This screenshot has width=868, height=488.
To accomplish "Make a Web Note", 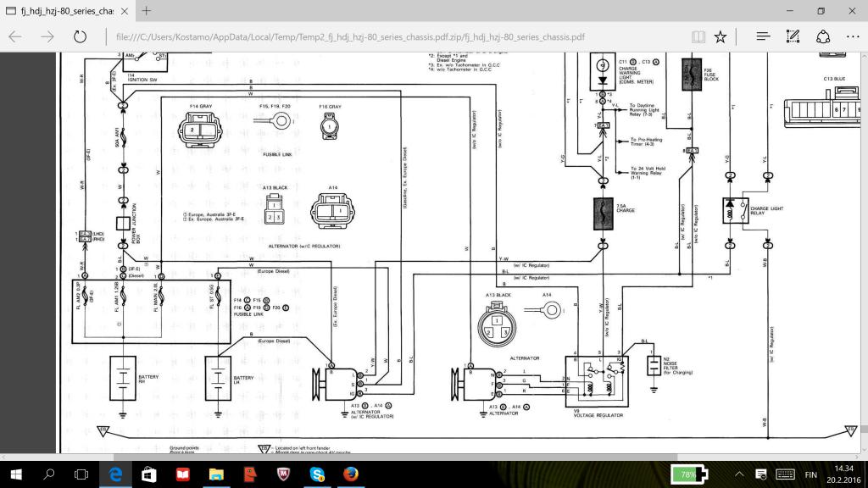I will pyautogui.click(x=793, y=36).
